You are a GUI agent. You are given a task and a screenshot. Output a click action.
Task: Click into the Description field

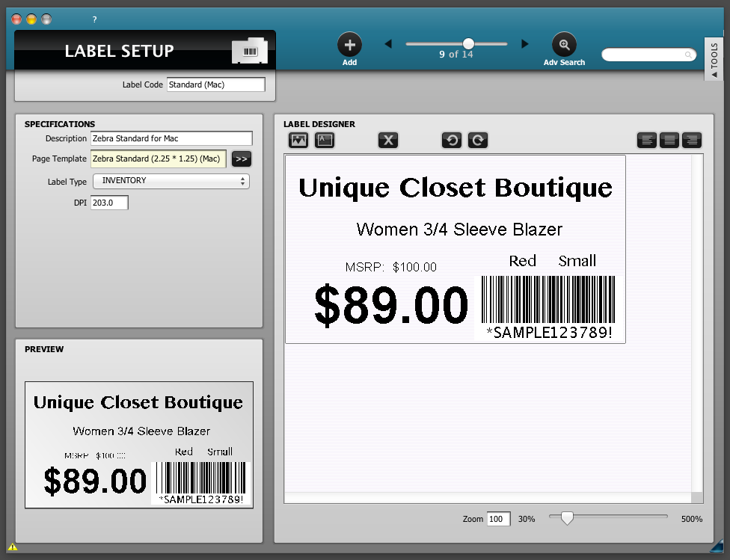[x=171, y=138]
